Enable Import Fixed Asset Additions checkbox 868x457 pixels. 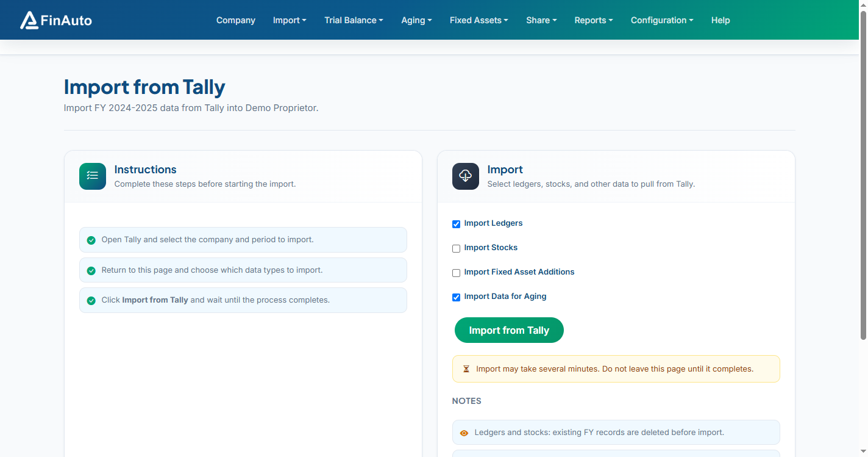[x=456, y=273]
